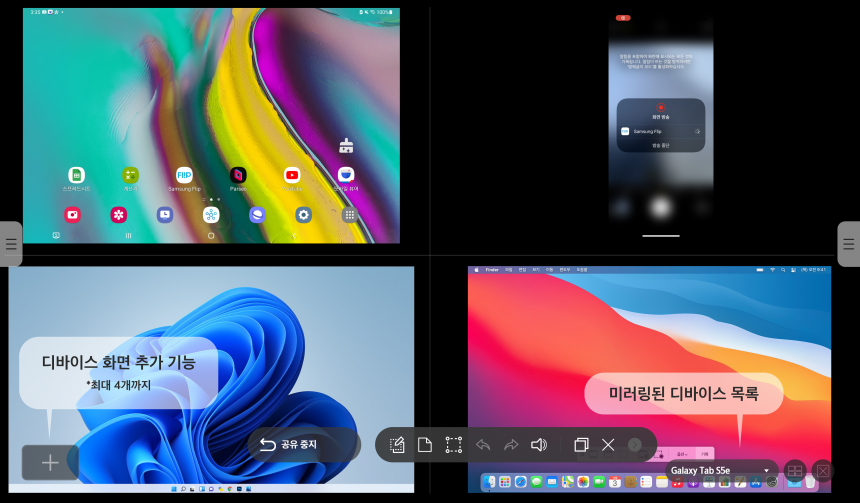860x503 pixels.
Task: Open the green spreadsheet app on tablet
Action: coord(76,176)
